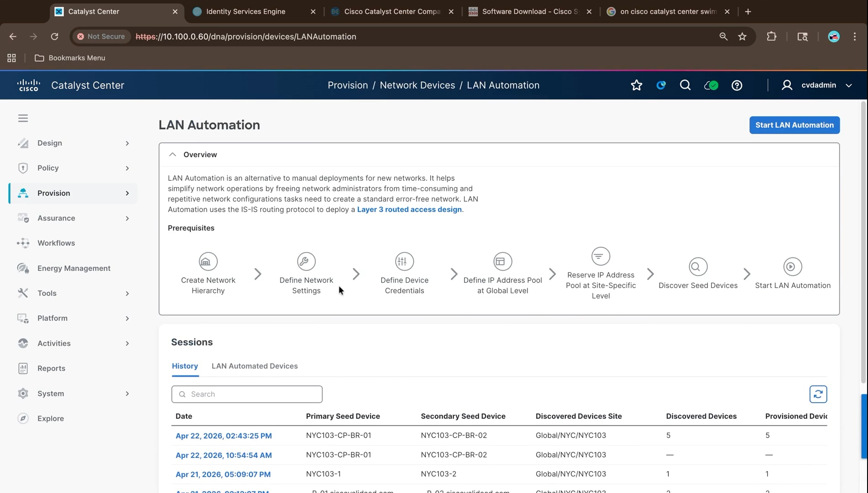Click the Start LAN Automation play icon
868x493 pixels.
point(793,267)
